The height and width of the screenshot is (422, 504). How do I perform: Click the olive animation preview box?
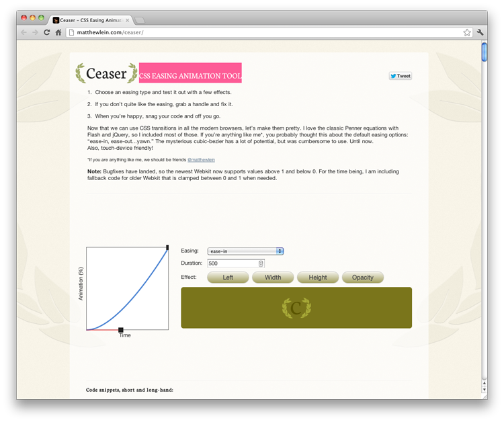296,308
